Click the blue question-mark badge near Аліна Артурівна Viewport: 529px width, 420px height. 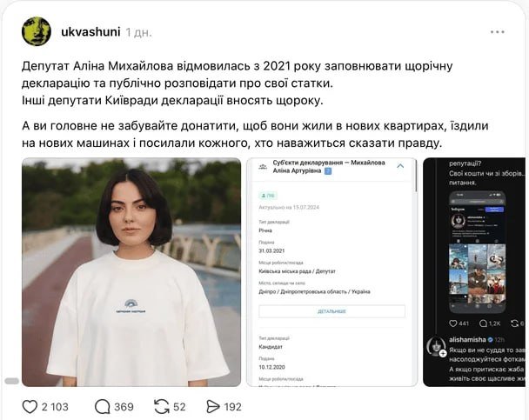coord(328,171)
